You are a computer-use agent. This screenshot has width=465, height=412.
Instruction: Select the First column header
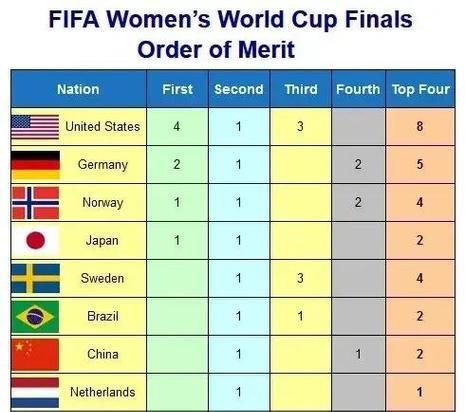[177, 89]
